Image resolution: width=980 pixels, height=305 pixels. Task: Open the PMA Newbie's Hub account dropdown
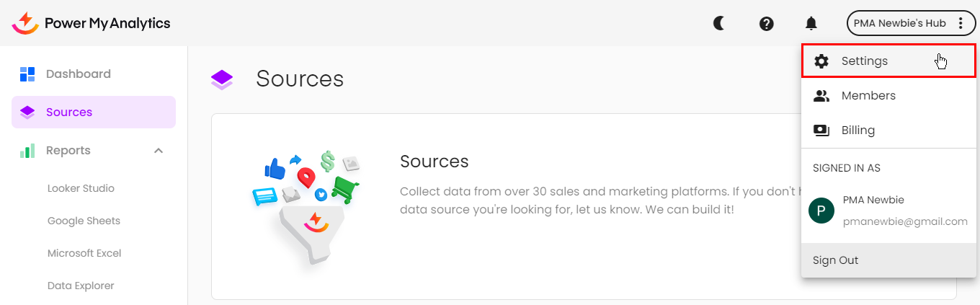pos(899,23)
